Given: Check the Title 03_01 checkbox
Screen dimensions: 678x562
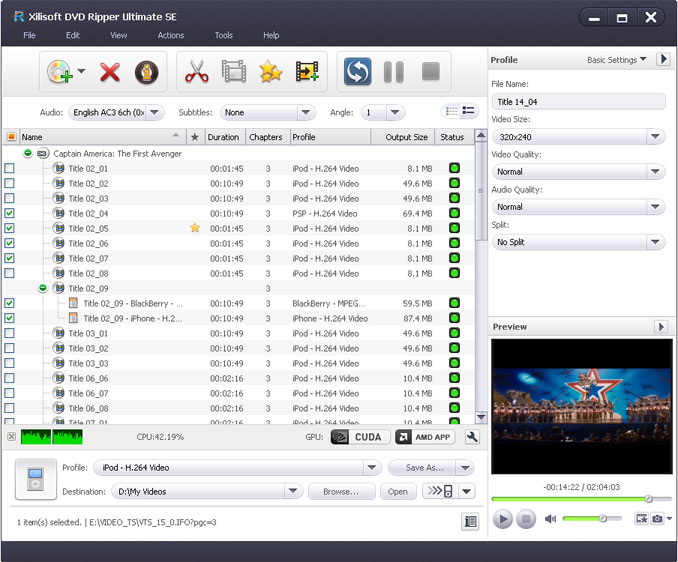Looking at the screenshot, I should pyautogui.click(x=9, y=333).
